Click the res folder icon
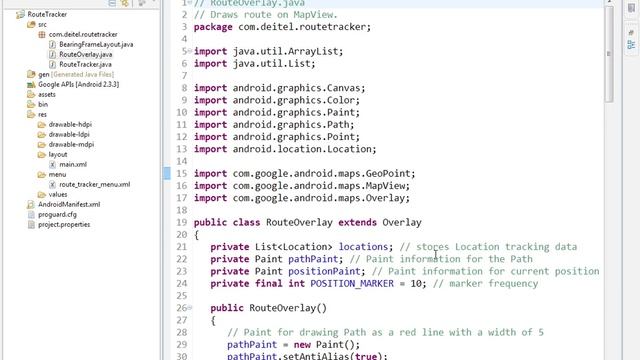 pos(31,114)
